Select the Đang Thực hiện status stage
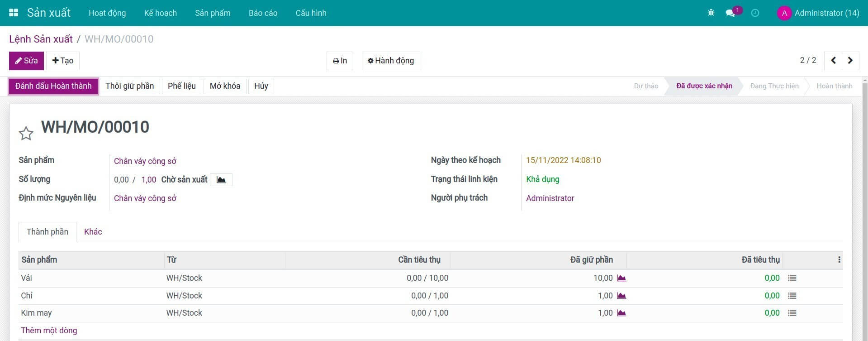The width and height of the screenshot is (868, 341). point(774,86)
